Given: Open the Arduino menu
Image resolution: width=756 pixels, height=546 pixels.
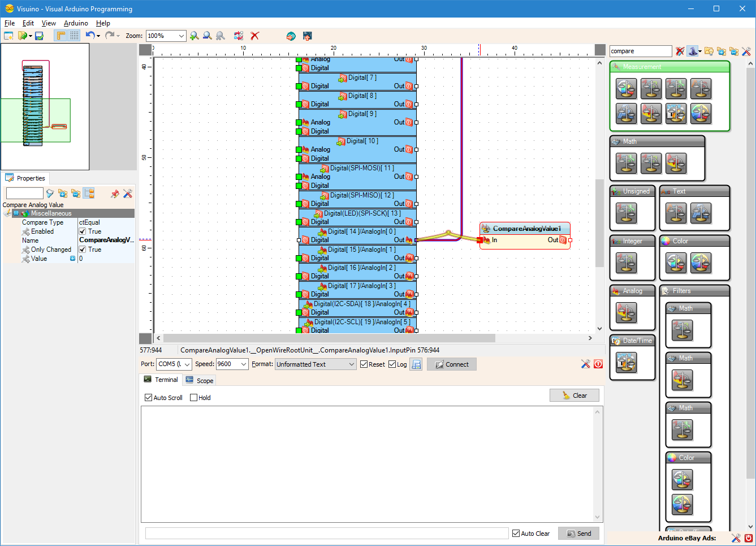Looking at the screenshot, I should pos(76,23).
